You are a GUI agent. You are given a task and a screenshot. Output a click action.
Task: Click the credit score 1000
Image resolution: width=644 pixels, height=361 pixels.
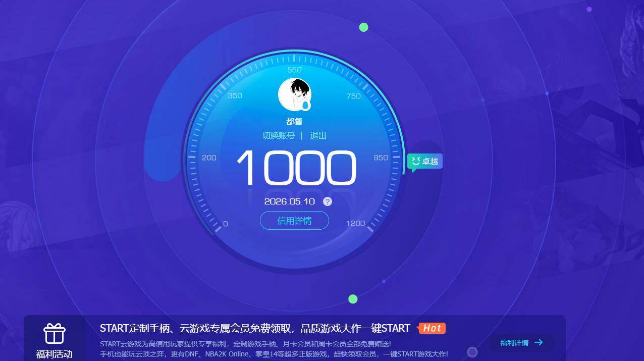coord(296,168)
